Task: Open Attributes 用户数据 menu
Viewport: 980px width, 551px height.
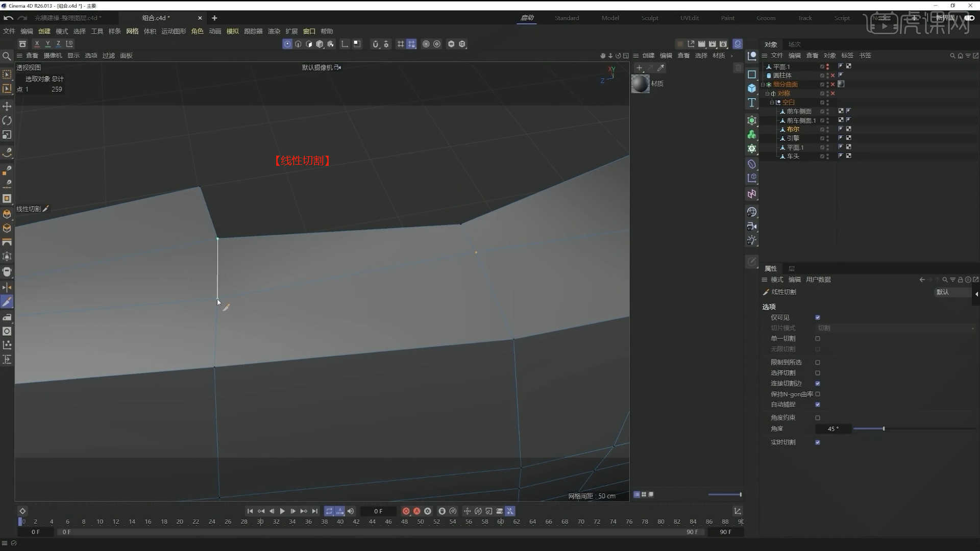Action: [818, 280]
